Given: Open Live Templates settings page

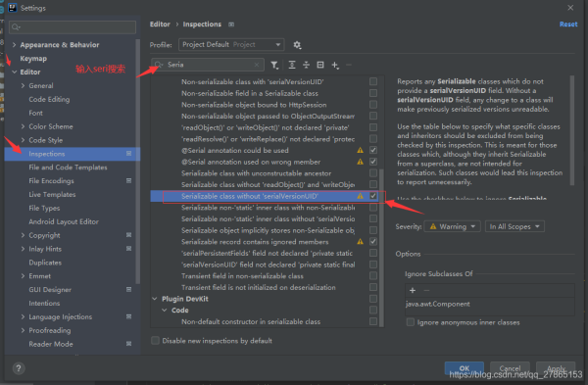Looking at the screenshot, I should coord(52,194).
